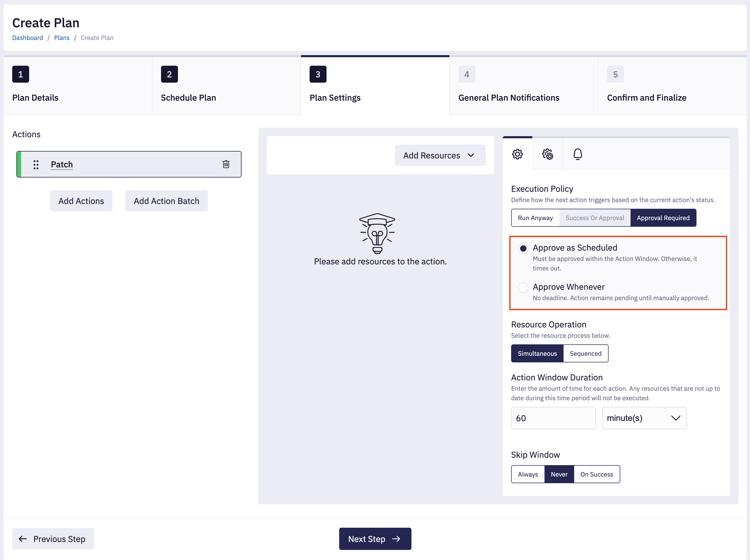Expand the Add Resources dropdown
Screen dimensions: 750x560
click(x=440, y=155)
